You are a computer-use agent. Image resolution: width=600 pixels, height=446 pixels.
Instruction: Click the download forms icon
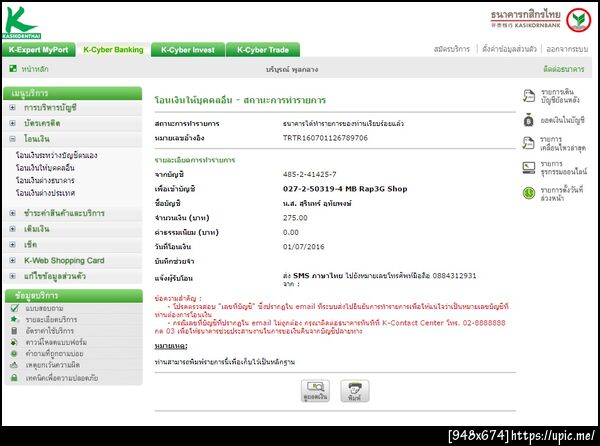tap(14, 342)
